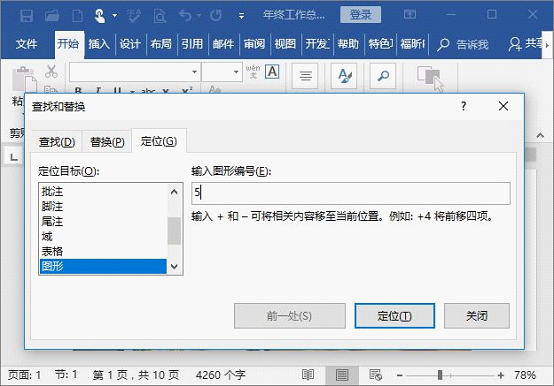Select the 定位(G) tab
554x386 pixels.
point(159,141)
